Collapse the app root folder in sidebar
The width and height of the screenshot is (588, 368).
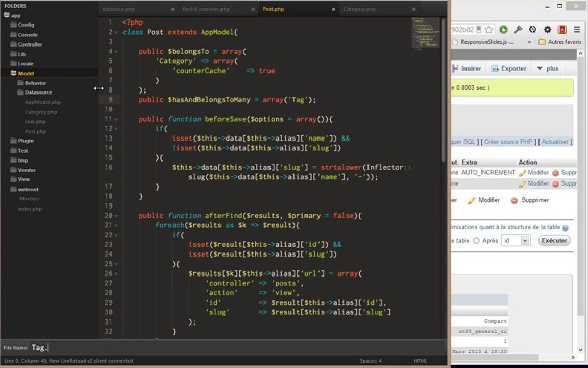[x=12, y=15]
